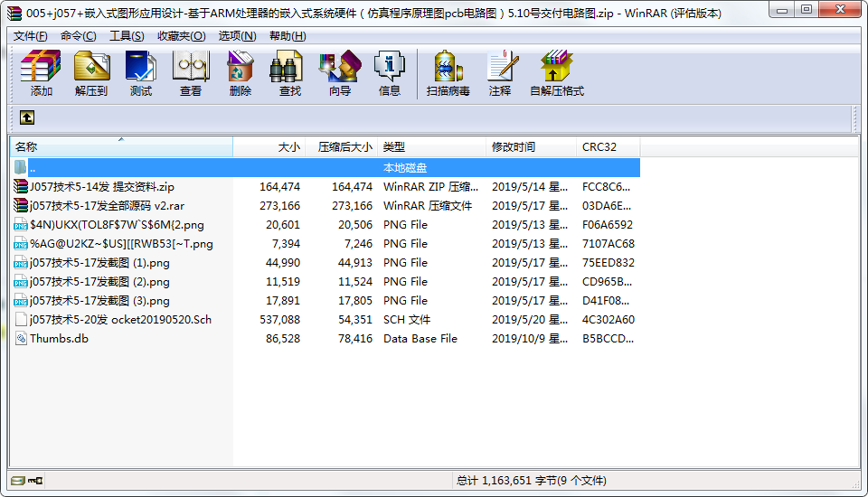
Task: Select $4N)UKX(TOL8F$7W`S$6M{2.png file name
Action: (117, 225)
